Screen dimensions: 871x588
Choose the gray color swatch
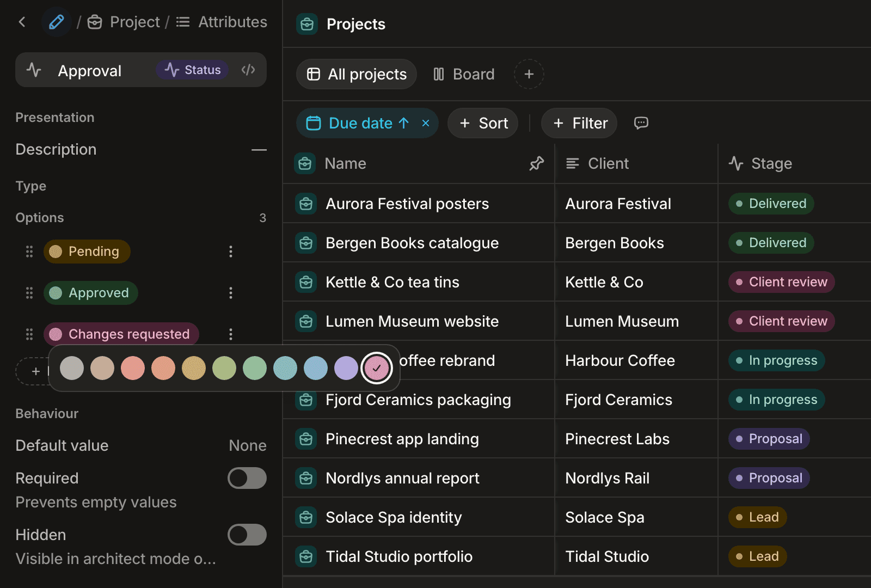coord(72,368)
